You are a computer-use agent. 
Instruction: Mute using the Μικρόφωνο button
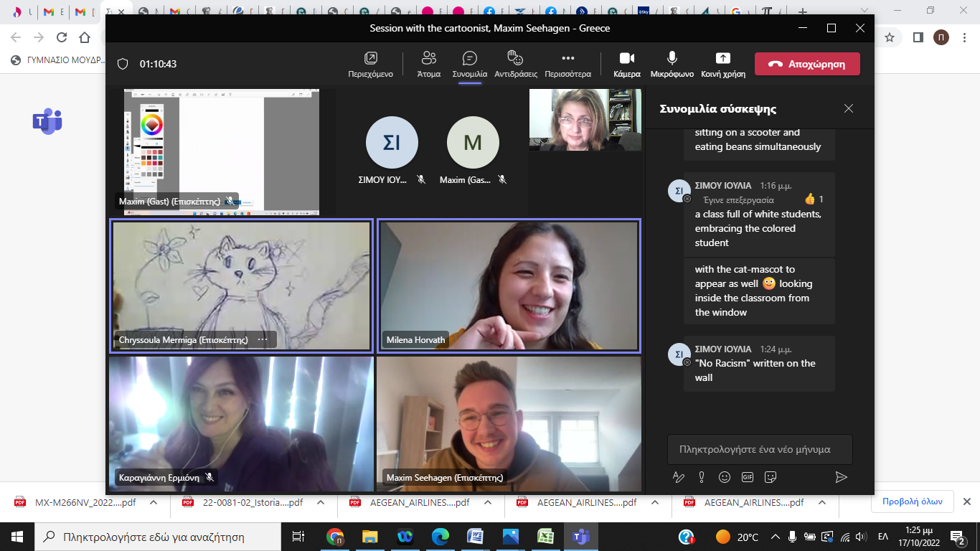(672, 64)
